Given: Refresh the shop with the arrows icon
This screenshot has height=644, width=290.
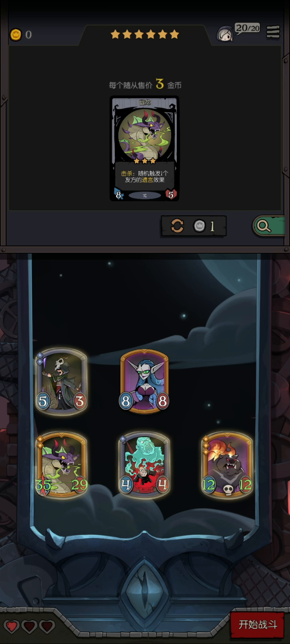Looking at the screenshot, I should (177, 226).
